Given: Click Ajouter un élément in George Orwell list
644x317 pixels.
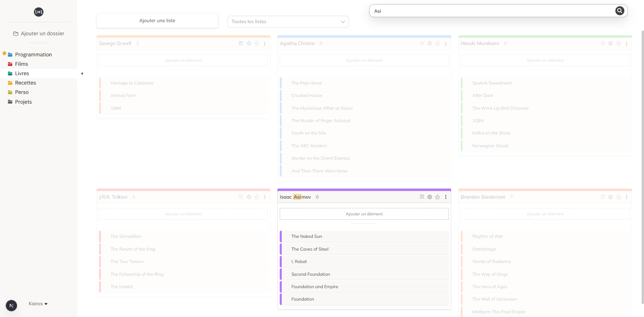Looking at the screenshot, I should click(183, 60).
